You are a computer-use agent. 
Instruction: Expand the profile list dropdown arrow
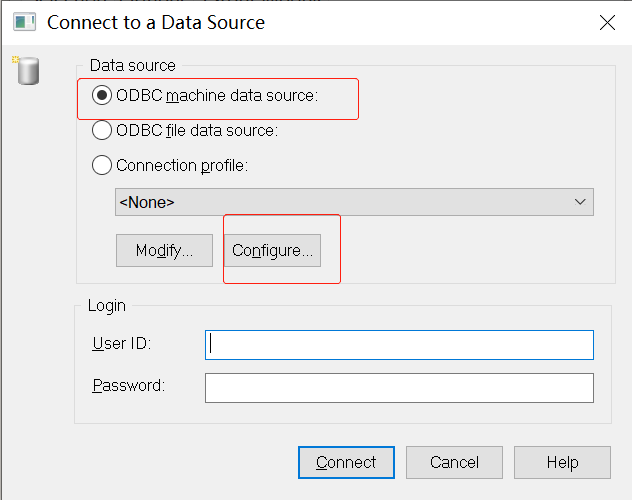[x=580, y=202]
